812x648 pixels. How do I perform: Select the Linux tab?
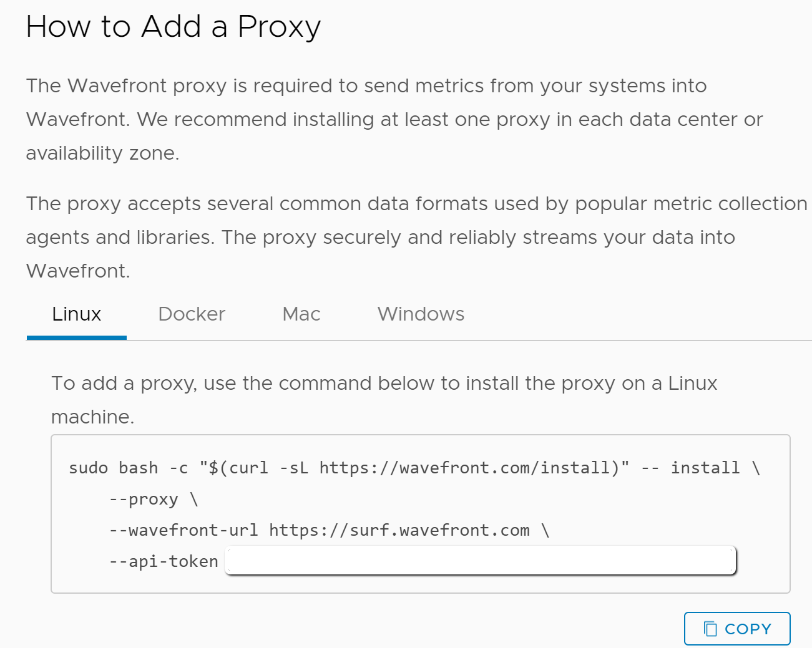(76, 314)
